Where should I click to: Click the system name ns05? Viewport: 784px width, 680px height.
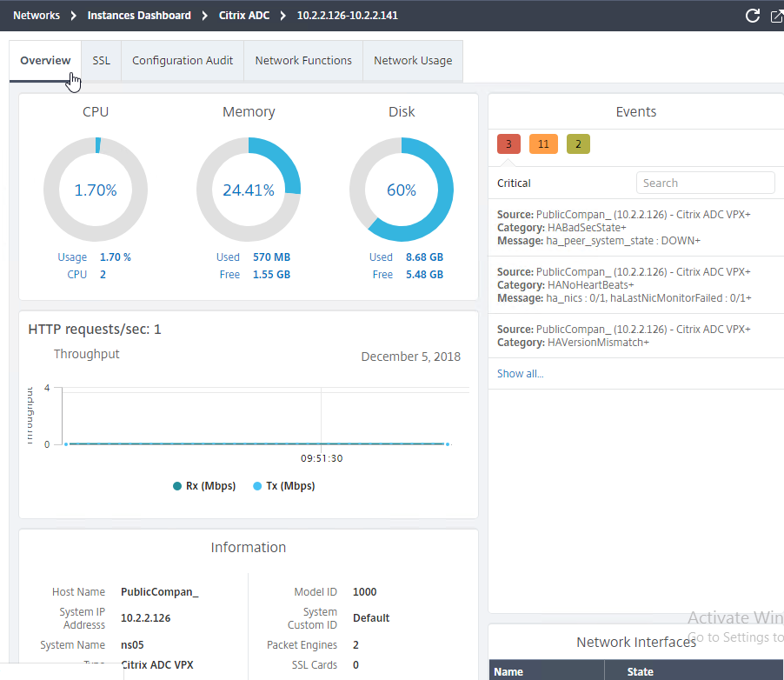(x=132, y=645)
